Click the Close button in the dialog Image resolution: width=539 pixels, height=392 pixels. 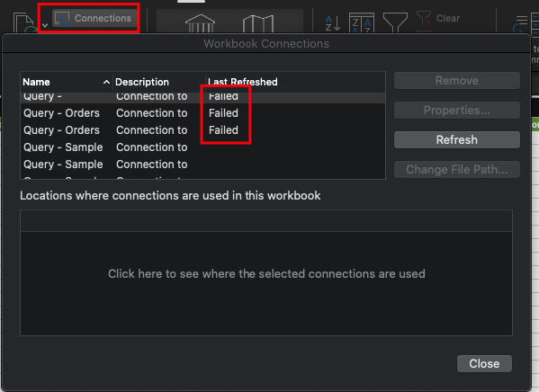[x=484, y=363]
